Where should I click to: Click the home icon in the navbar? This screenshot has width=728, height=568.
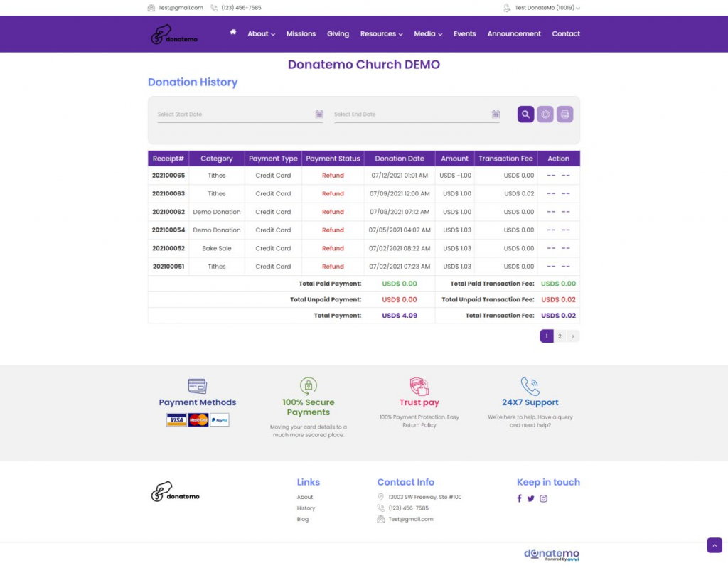click(x=232, y=32)
